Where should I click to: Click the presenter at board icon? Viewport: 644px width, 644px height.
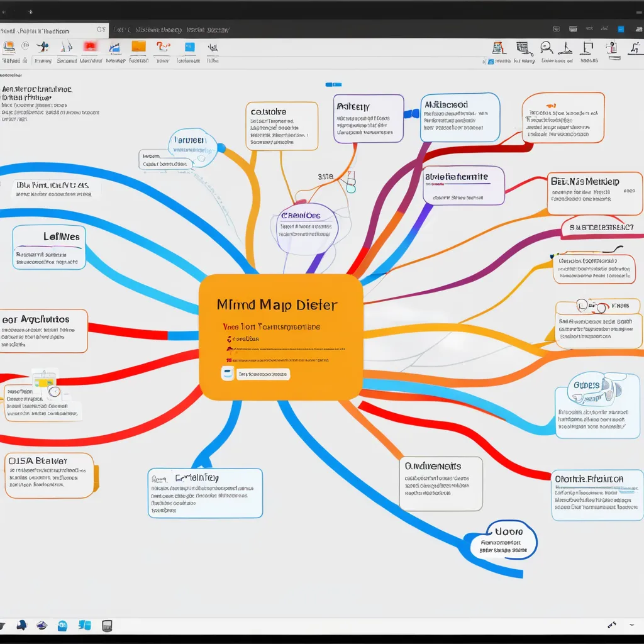pos(613,48)
